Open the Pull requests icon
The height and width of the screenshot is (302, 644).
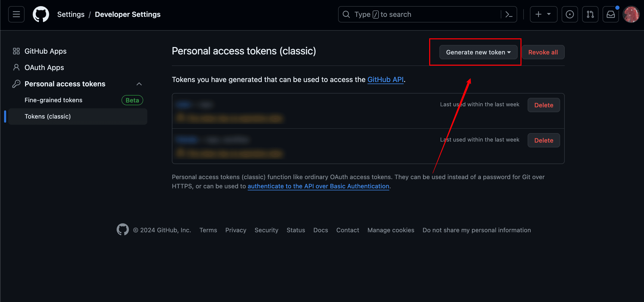click(x=590, y=14)
